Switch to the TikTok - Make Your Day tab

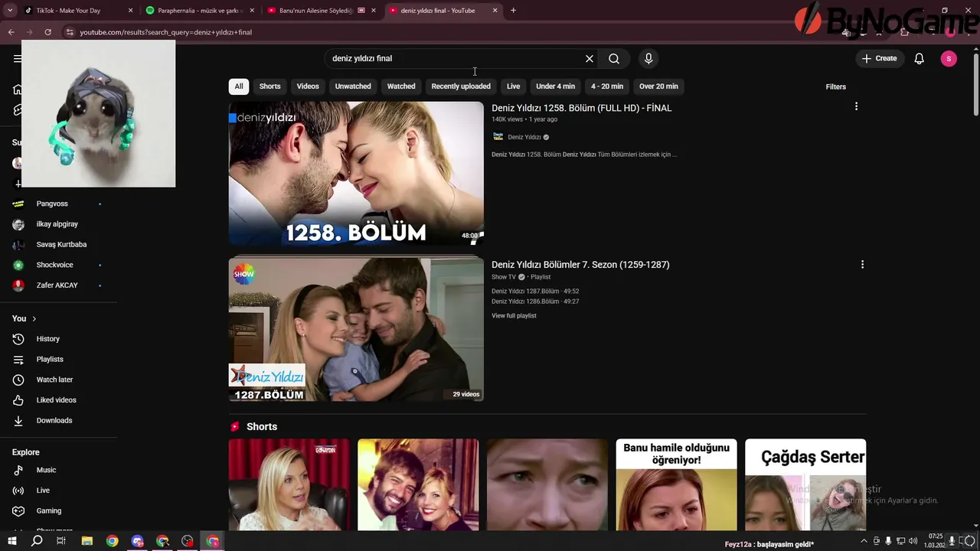[x=78, y=11]
